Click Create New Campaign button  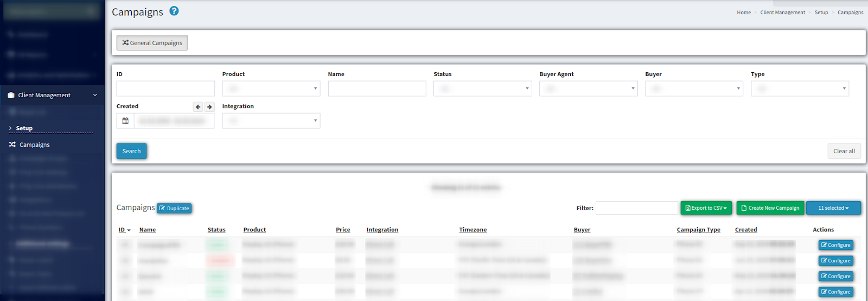pyautogui.click(x=770, y=208)
